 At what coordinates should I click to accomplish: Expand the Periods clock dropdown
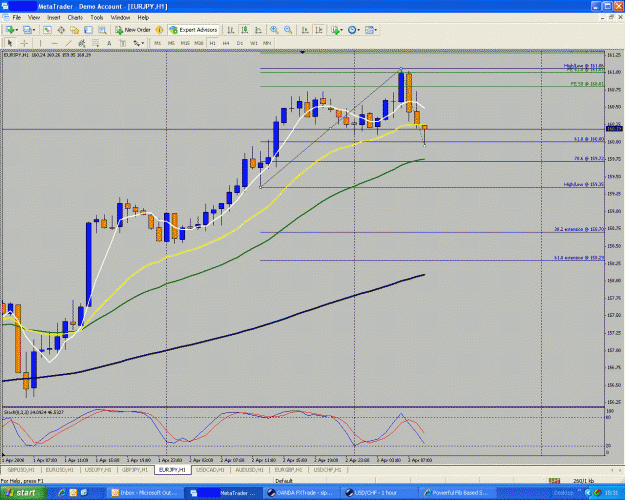359,30
